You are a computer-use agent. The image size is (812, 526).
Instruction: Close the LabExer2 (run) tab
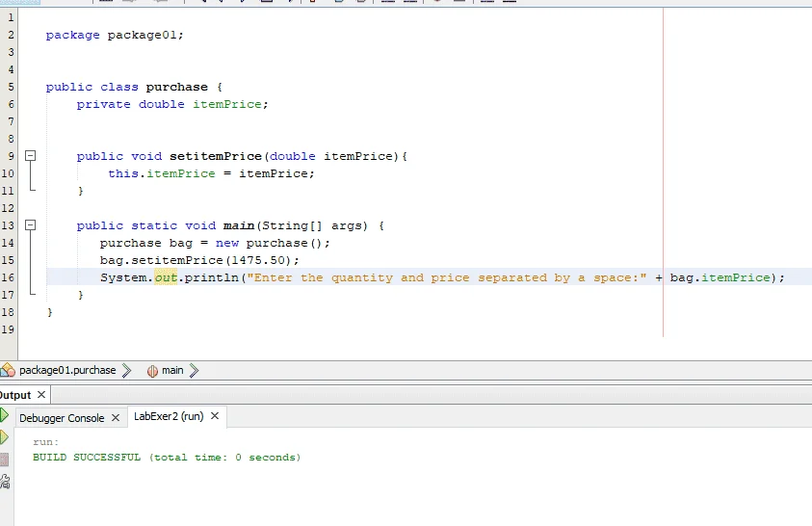[x=215, y=416]
